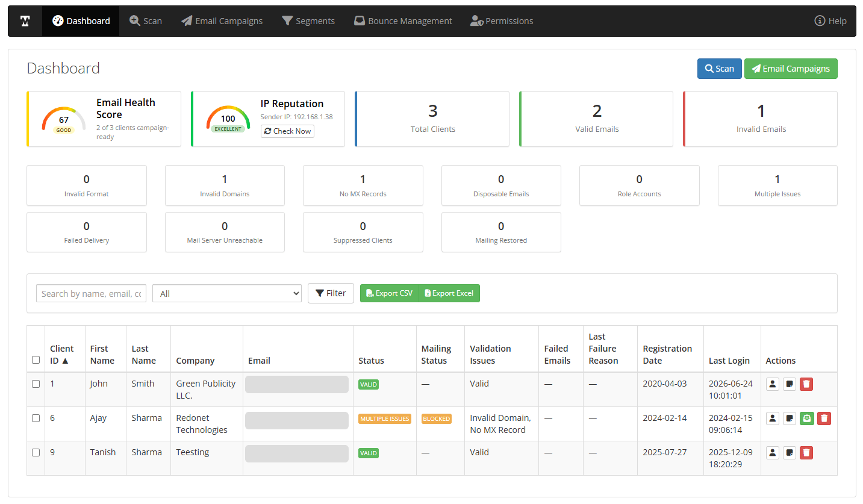Open notes icon for Ajay Sharma row

(x=790, y=418)
